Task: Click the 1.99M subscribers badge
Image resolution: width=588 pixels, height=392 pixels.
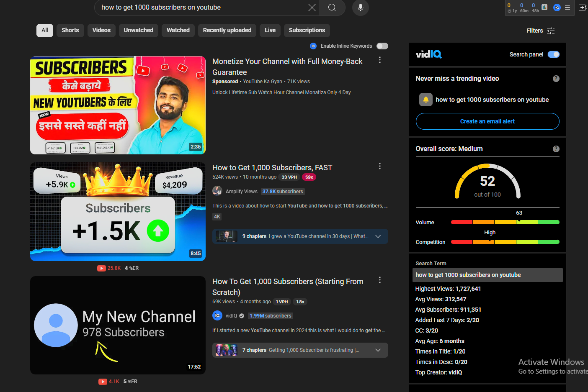Action: point(271,316)
